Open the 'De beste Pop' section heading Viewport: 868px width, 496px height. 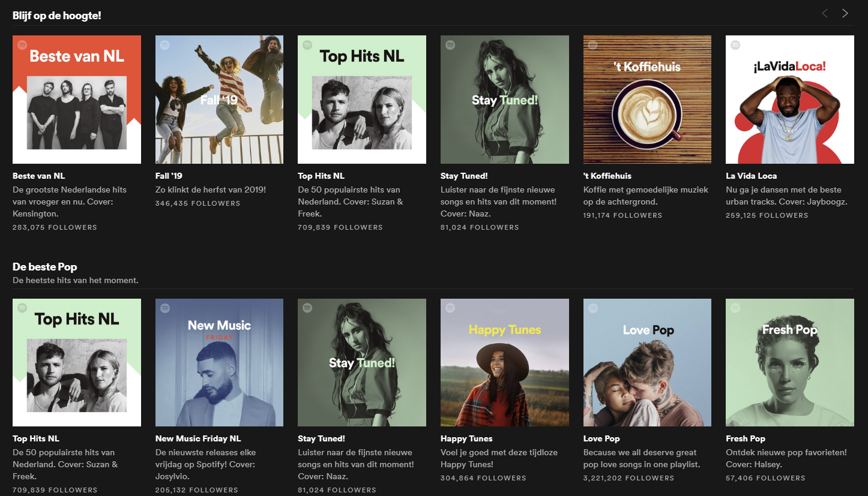[45, 267]
